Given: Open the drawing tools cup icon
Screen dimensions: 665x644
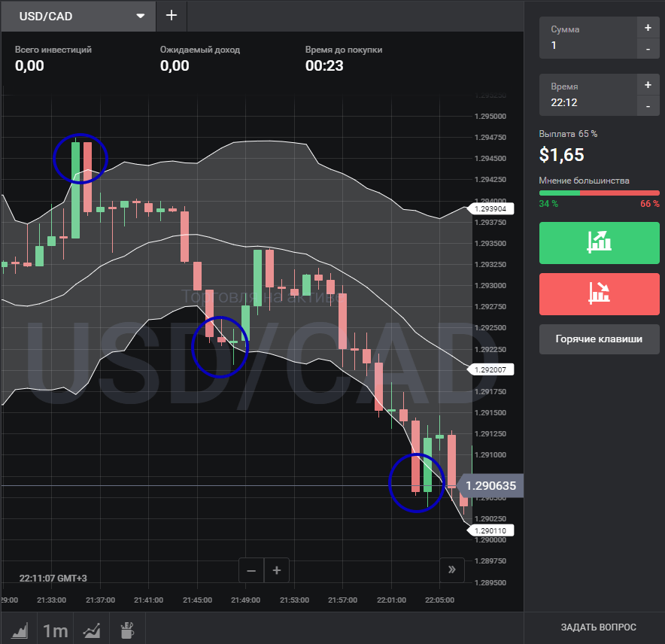Looking at the screenshot, I should (128, 629).
